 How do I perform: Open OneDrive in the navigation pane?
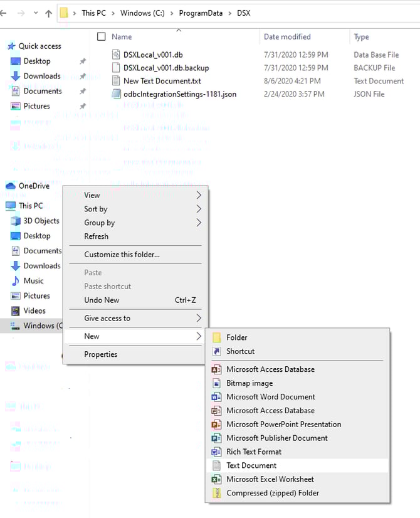pyautogui.click(x=34, y=186)
